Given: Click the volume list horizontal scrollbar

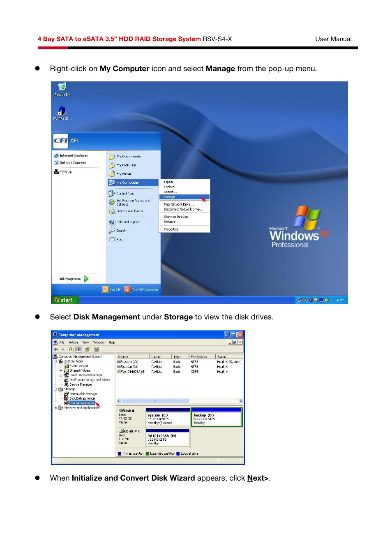Looking at the screenshot, I should click(x=180, y=401).
